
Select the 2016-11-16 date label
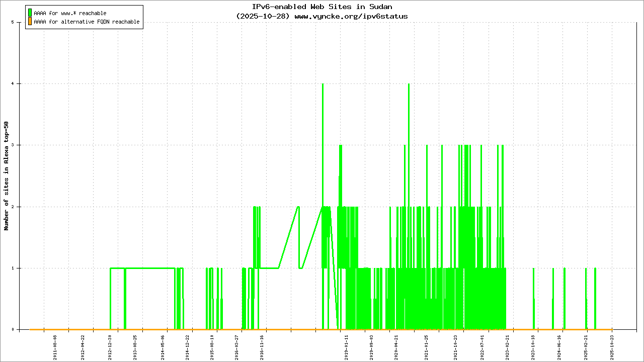pyautogui.click(x=262, y=347)
